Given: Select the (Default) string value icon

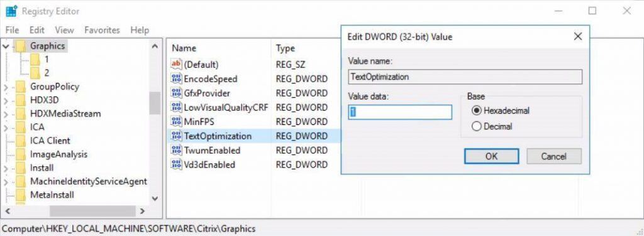Looking at the screenshot, I should [176, 64].
